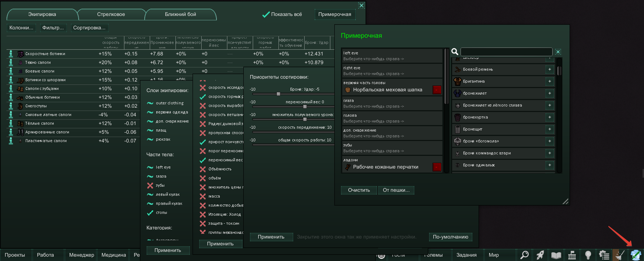The image size is (644, 261).
Task: Open info for Боевые сапоги row
Action: (11, 71)
